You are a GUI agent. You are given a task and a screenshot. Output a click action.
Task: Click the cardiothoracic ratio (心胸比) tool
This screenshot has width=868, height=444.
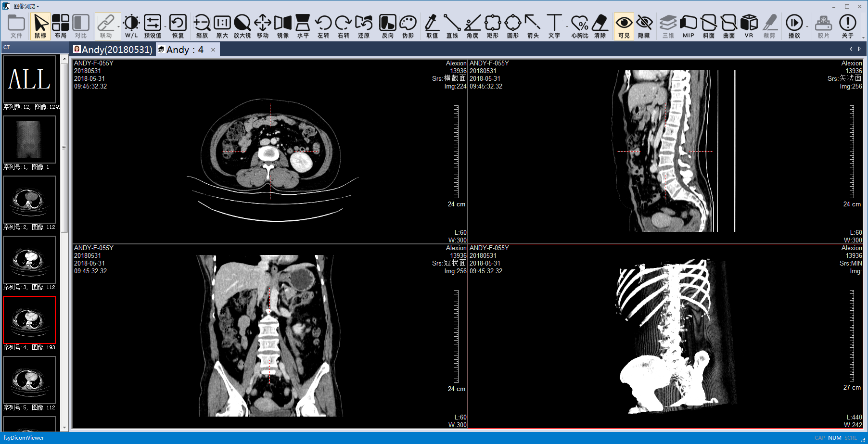tap(579, 26)
